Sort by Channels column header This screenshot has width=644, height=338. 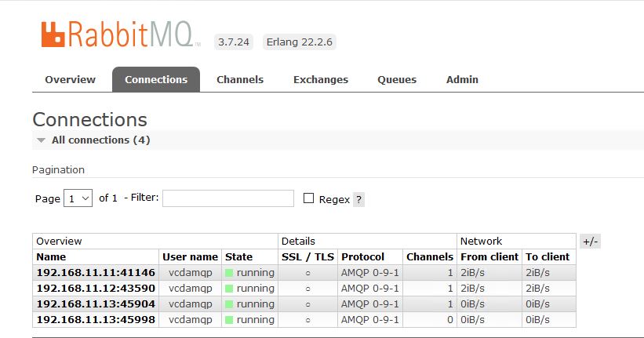tap(429, 257)
